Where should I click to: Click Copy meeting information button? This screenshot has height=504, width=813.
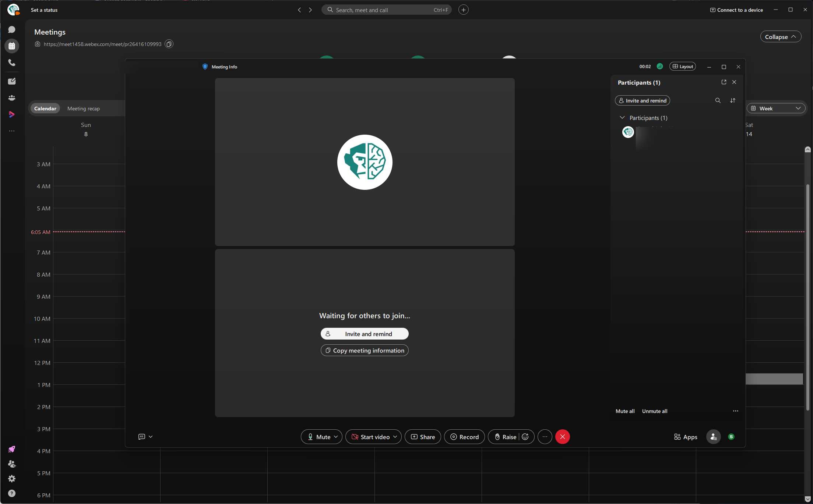point(365,351)
